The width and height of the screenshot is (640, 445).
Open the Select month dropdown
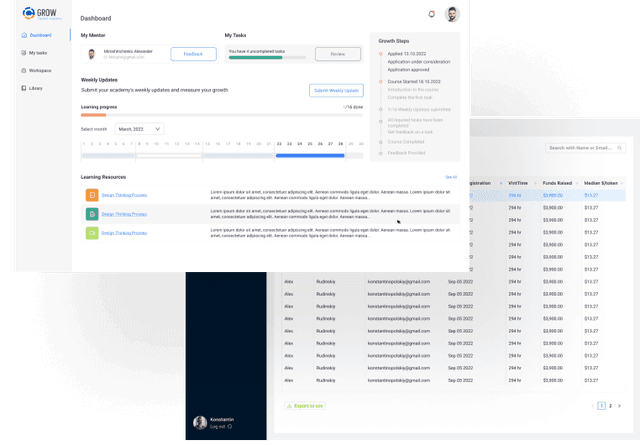click(x=139, y=129)
